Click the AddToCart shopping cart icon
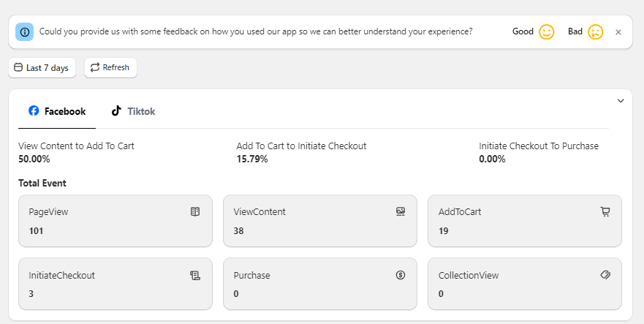This screenshot has height=324, width=644. click(x=605, y=212)
